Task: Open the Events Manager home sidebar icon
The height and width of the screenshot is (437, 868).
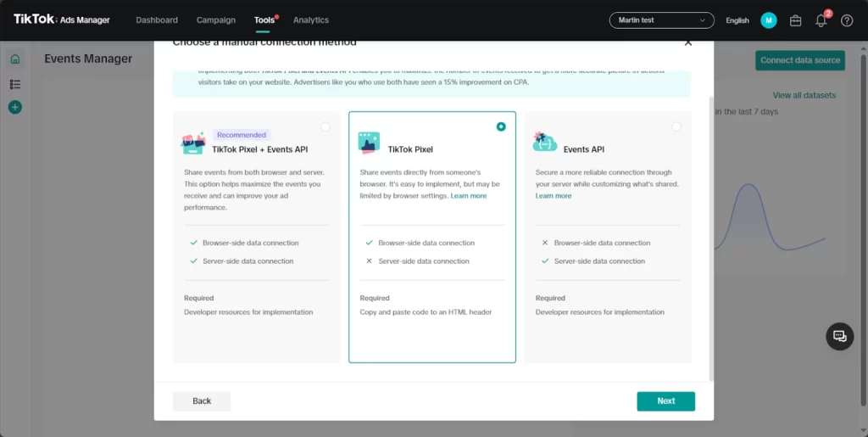Action: [x=15, y=59]
